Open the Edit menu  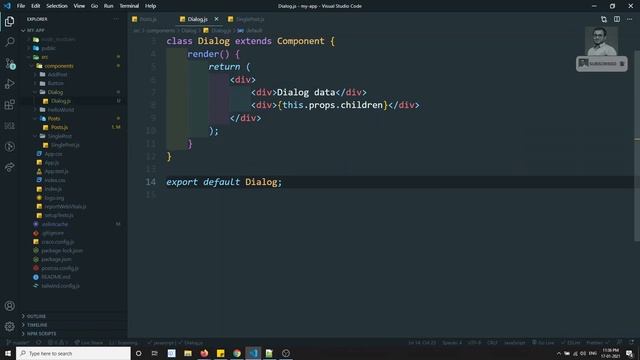[36, 6]
